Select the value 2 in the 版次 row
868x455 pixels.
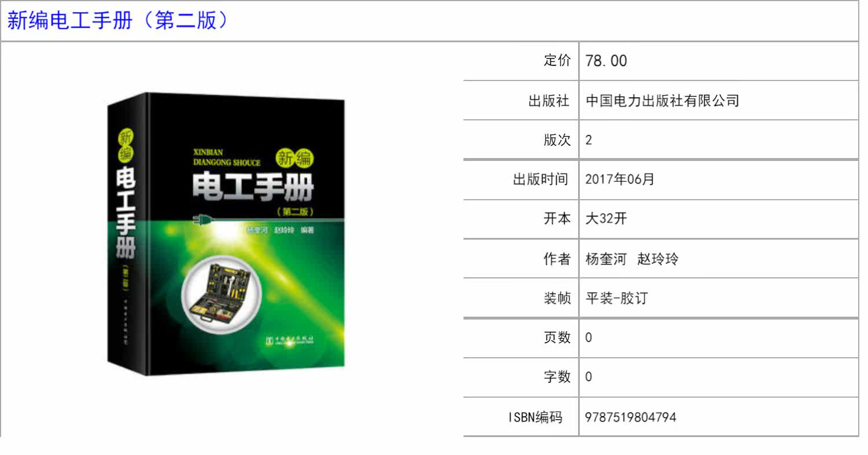pyautogui.click(x=589, y=140)
